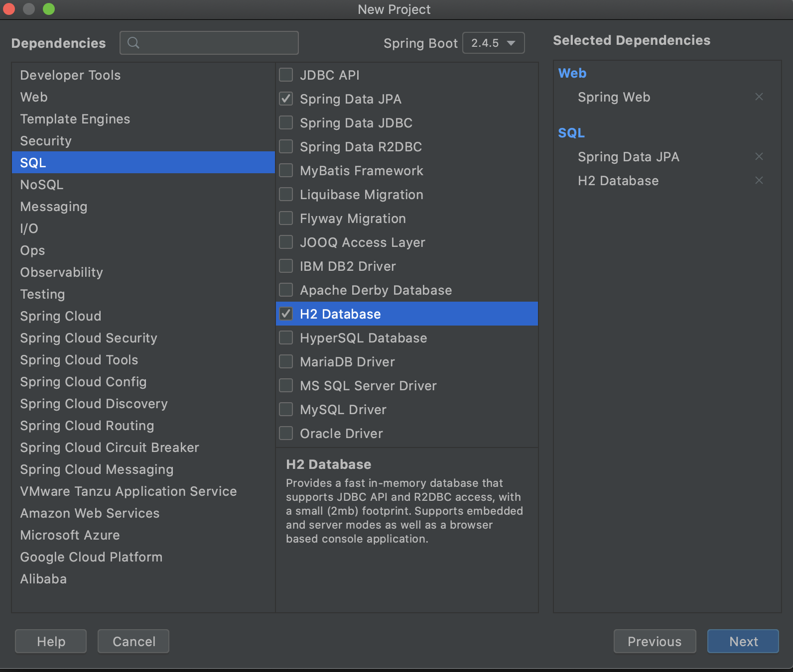The height and width of the screenshot is (672, 793).
Task: Open the Testing category
Action: [x=143, y=294]
